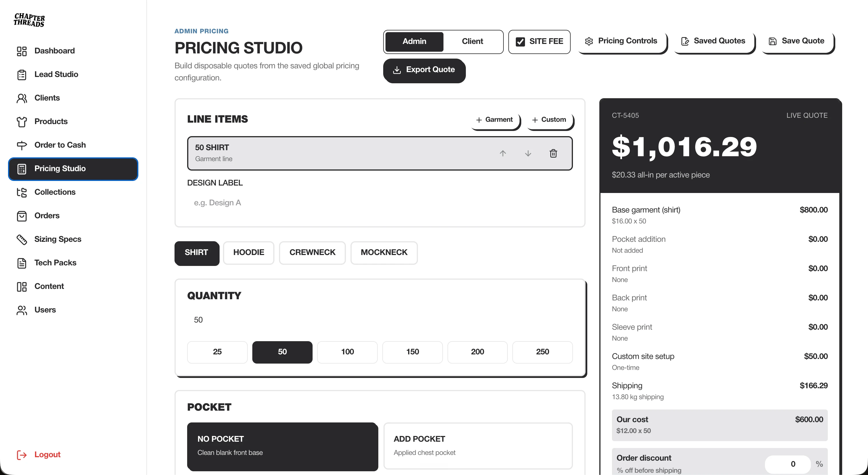Choose quantity preset 200
The height and width of the screenshot is (475, 868).
click(477, 352)
